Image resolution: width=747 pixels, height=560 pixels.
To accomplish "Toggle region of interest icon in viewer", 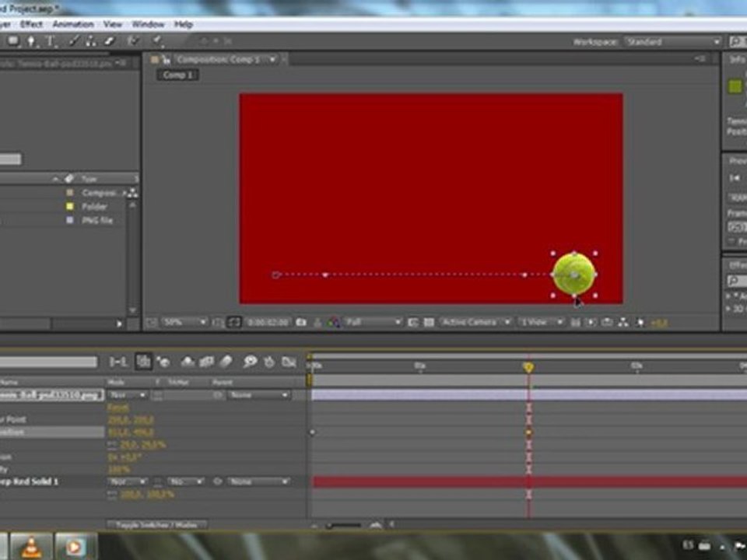I will (412, 322).
